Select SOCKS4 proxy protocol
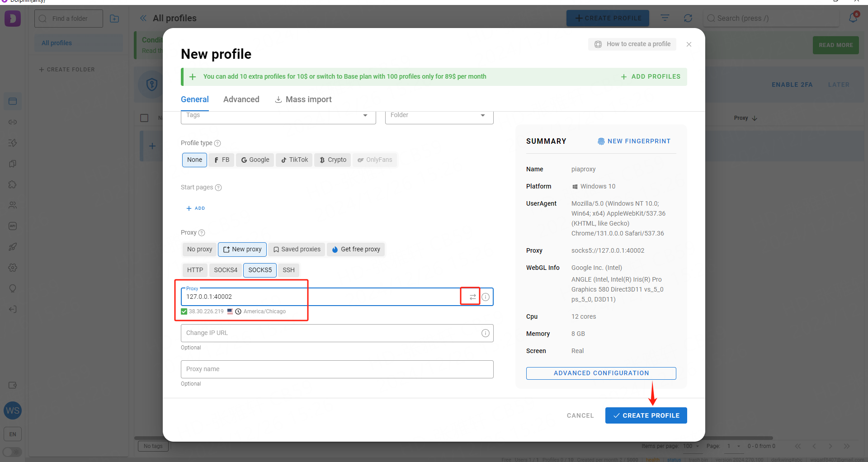 pos(225,270)
